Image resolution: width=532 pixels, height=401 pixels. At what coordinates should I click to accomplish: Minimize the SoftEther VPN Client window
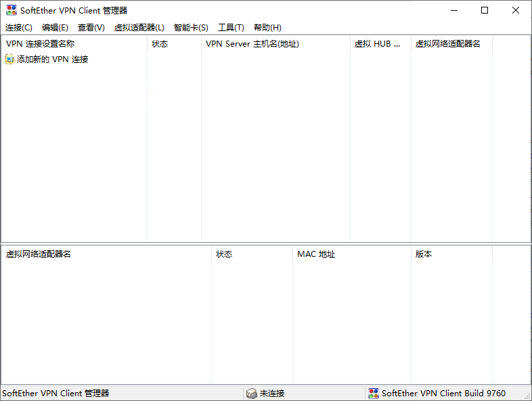click(x=454, y=11)
